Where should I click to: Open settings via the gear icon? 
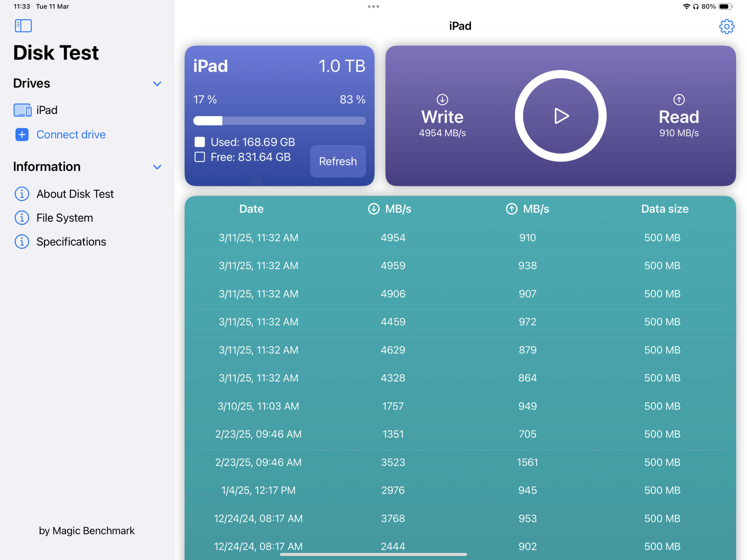click(726, 27)
